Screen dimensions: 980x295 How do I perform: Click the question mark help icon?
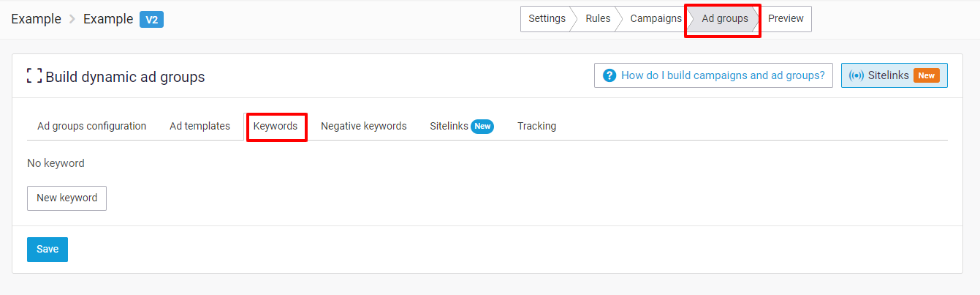(x=609, y=75)
